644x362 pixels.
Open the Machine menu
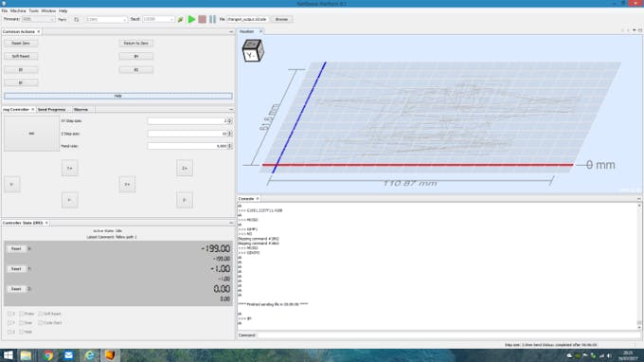(18, 10)
